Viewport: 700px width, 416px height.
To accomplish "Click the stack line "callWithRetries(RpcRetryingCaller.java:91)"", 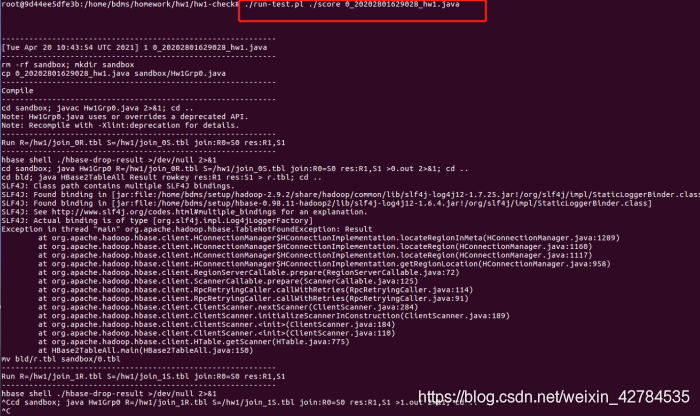I will (254, 299).
